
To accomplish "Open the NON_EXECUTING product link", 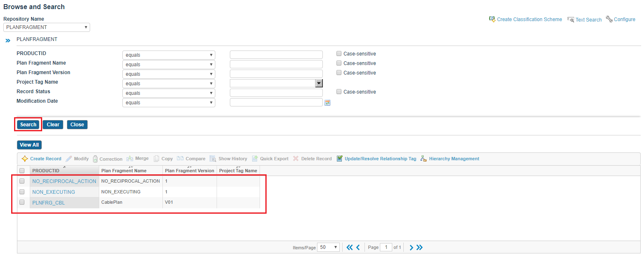I will 54,192.
